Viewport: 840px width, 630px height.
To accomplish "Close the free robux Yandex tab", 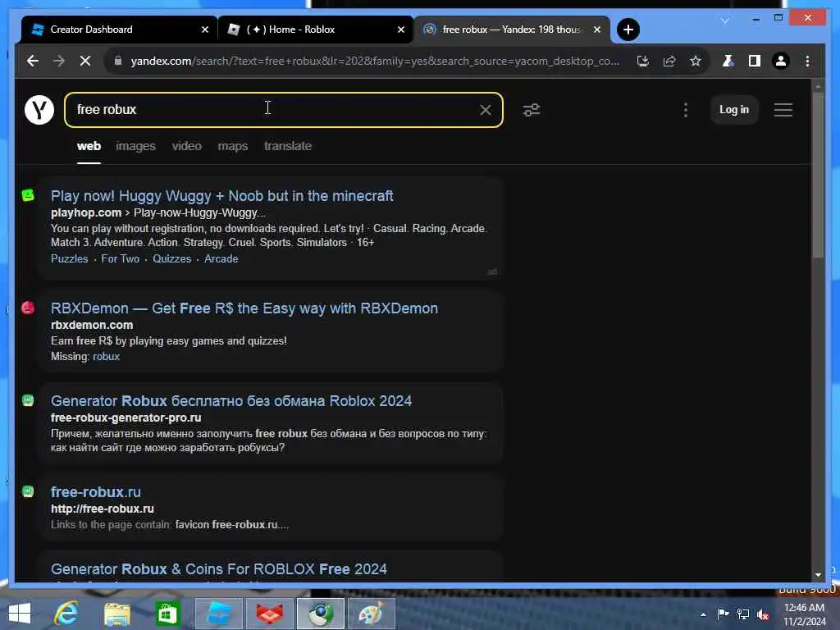I will (x=597, y=30).
